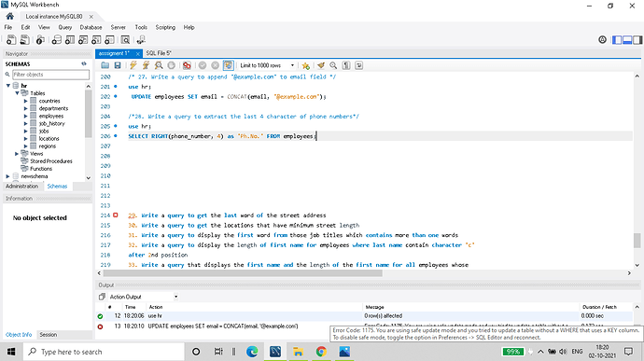The height and width of the screenshot is (361, 644).
Task: Expand the newschema schema
Action: (7, 176)
